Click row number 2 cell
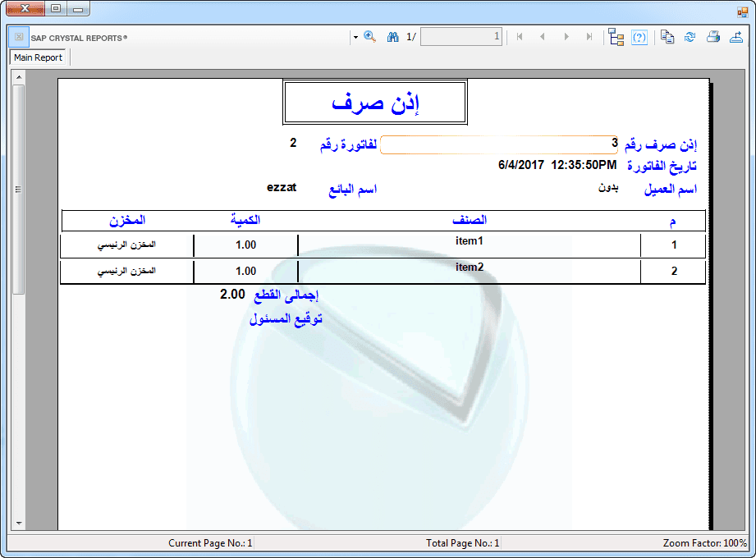This screenshot has width=756, height=558. (x=674, y=272)
